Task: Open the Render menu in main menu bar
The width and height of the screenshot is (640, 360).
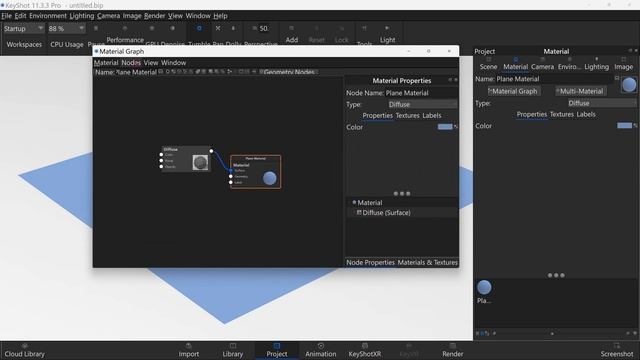Action: pos(154,16)
